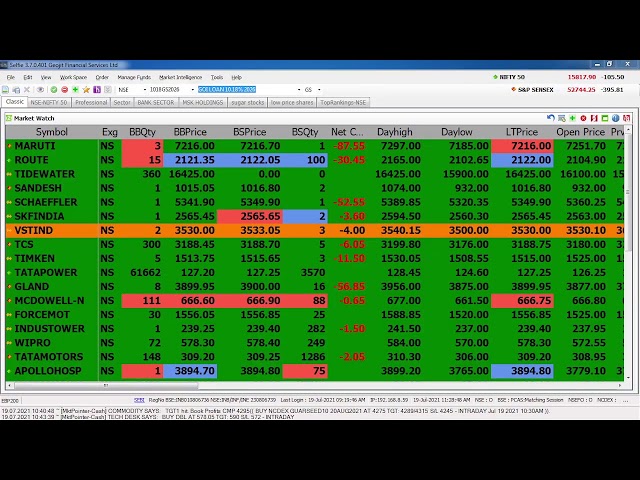This screenshot has height=480, width=640.
Task: Click the gold star favorites icon
Action: tap(86, 89)
